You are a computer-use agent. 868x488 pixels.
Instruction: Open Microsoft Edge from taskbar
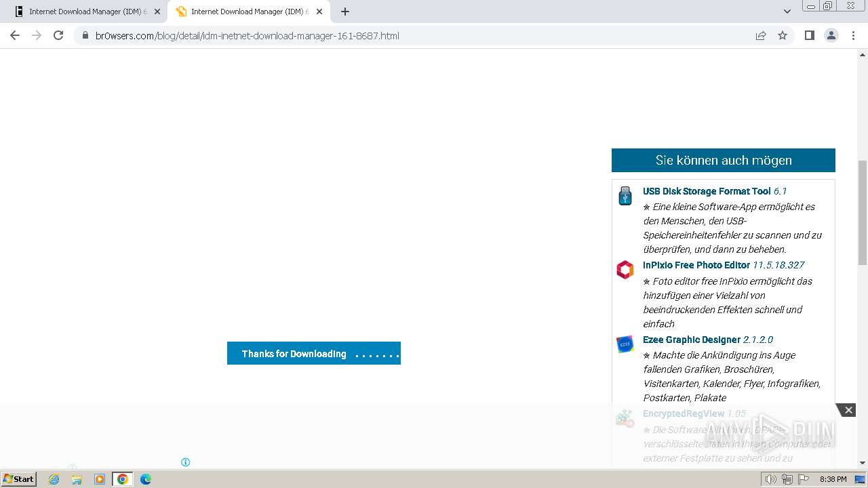point(146,479)
